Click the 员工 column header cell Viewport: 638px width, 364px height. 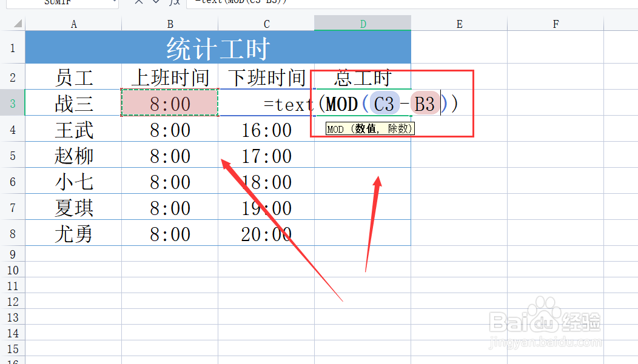(73, 77)
